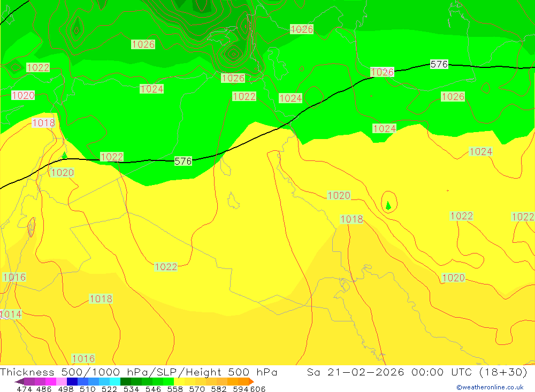Click the 486 legend value
The height and width of the screenshot is (392, 535).
coord(44,389)
